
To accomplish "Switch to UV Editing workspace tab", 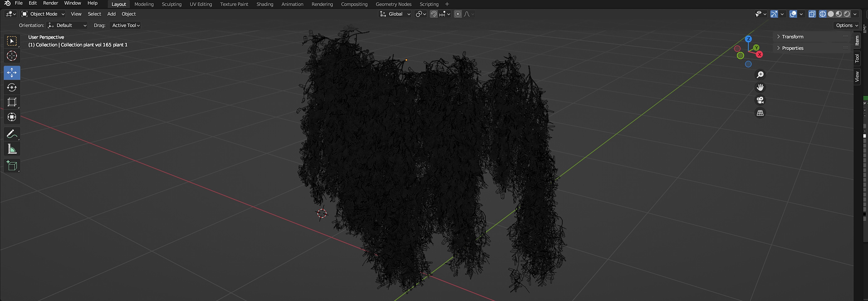I will coord(201,4).
